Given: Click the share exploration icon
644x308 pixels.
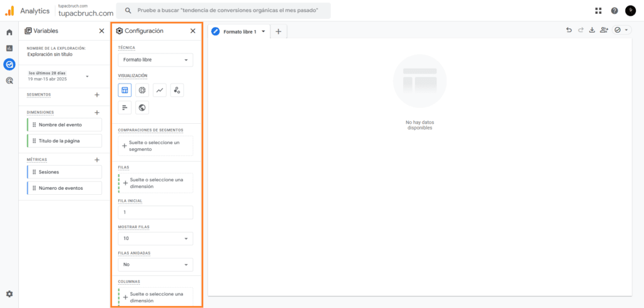Looking at the screenshot, I should coord(604,30).
